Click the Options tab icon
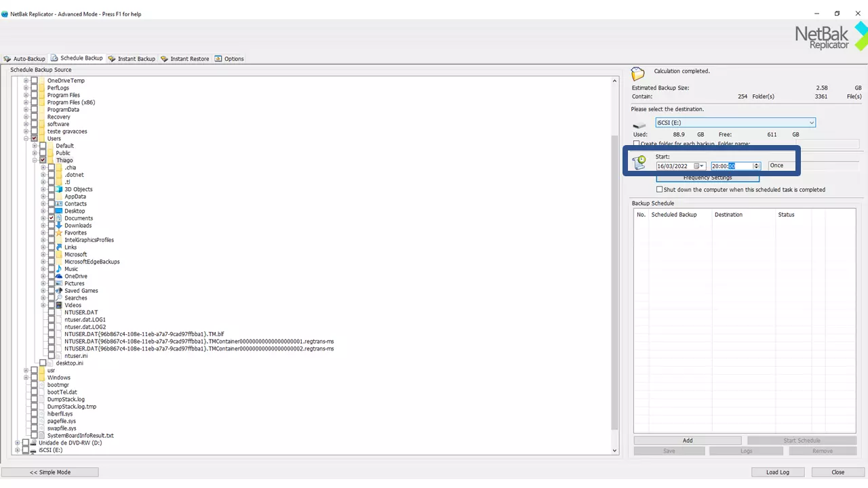This screenshot has height=488, width=868. click(218, 59)
